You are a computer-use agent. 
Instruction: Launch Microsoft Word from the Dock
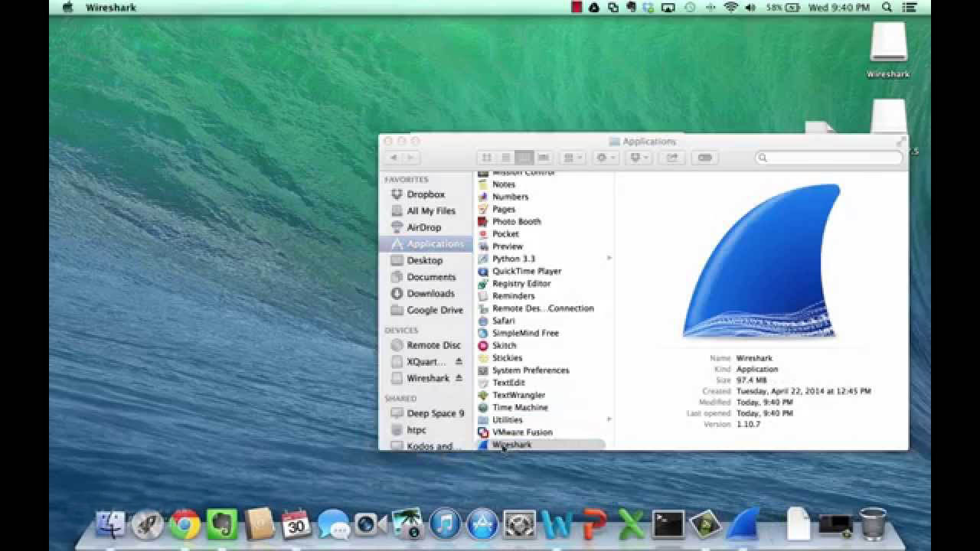point(557,525)
